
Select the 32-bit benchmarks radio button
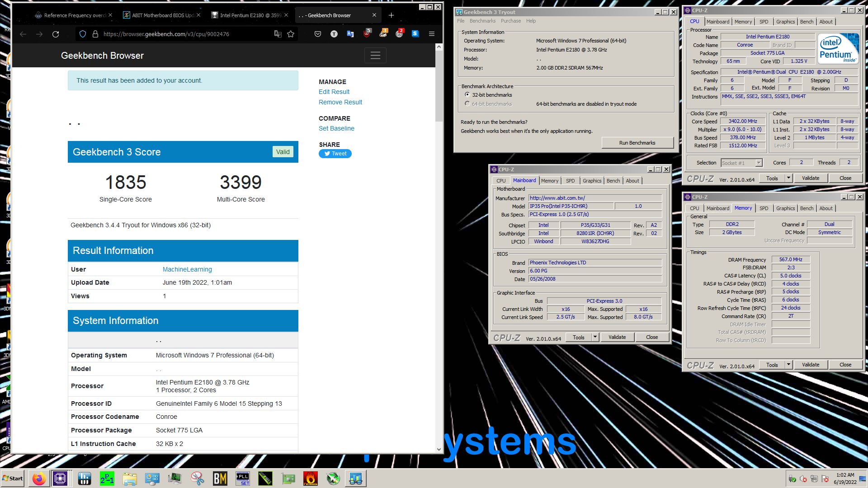(467, 95)
